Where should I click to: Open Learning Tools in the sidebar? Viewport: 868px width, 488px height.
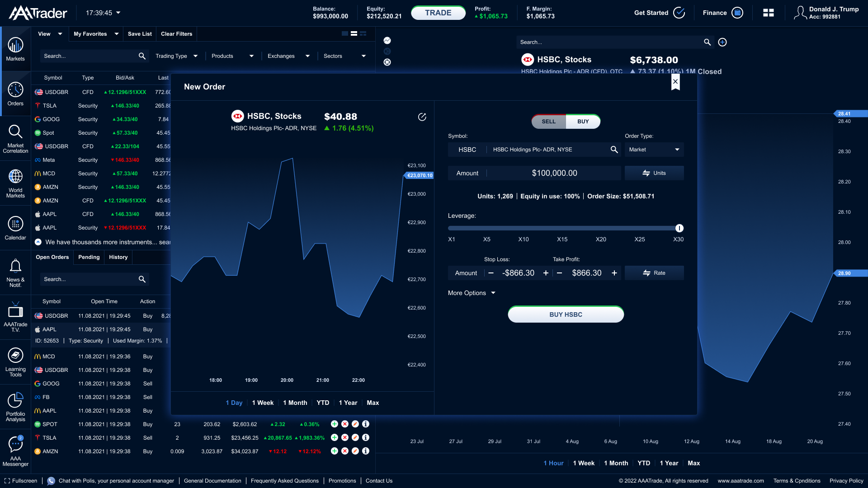tap(15, 362)
